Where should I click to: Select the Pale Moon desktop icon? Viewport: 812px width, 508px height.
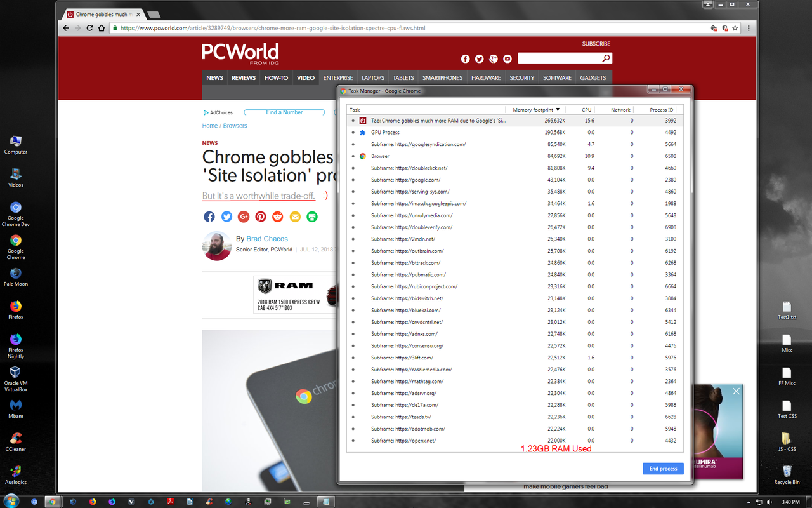coord(16,277)
